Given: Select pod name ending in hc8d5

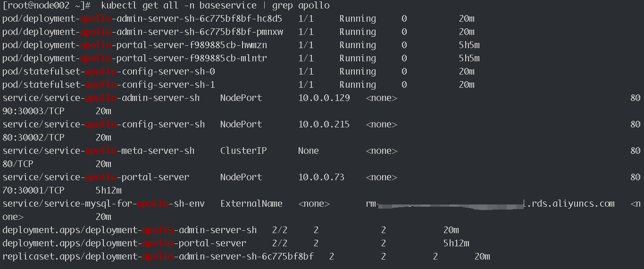Looking at the screenshot, I should 142,19.
